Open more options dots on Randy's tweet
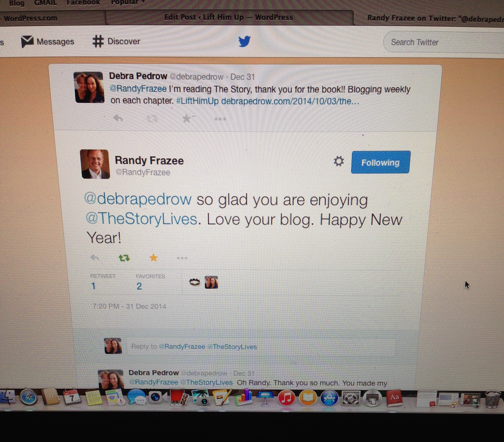Viewport: 504px width, 442px height. [182, 258]
